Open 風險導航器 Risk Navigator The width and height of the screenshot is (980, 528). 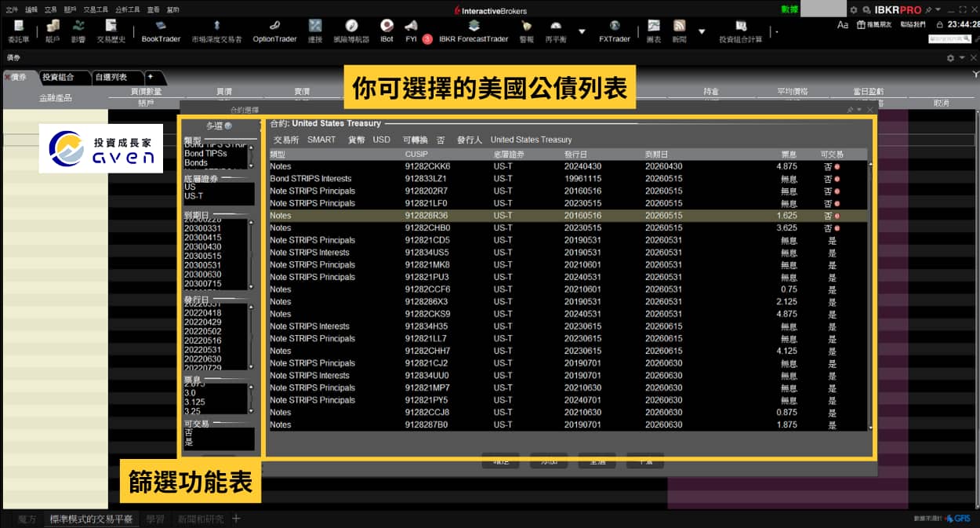point(351,31)
